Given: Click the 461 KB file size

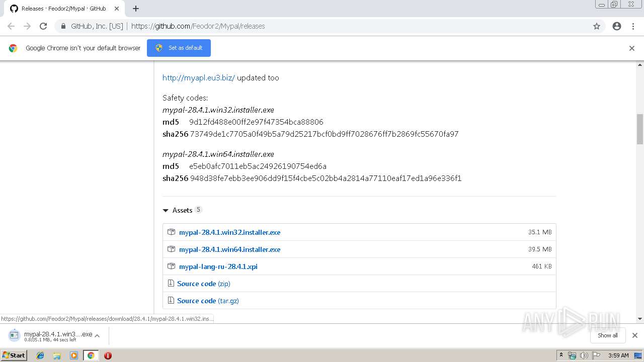Looking at the screenshot, I should (x=542, y=266).
